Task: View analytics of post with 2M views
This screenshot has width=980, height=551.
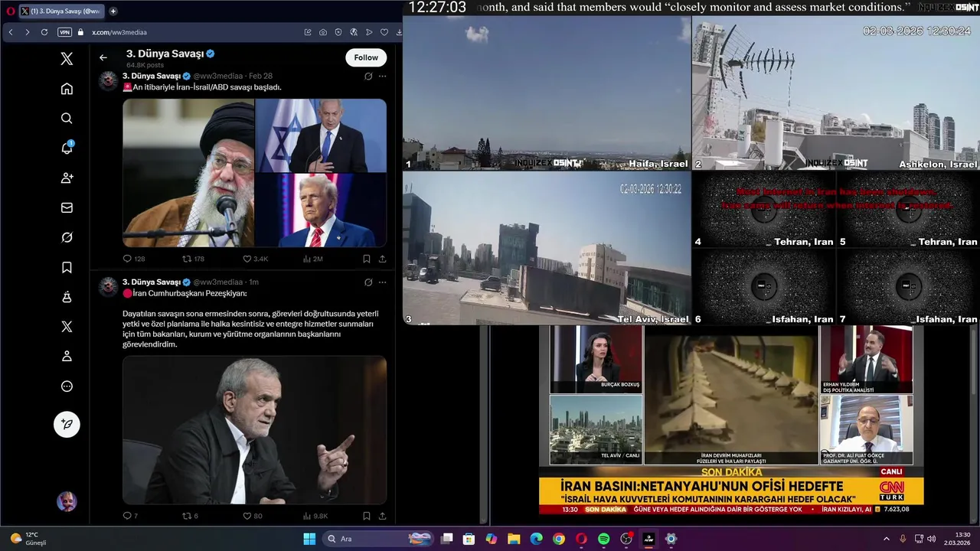Action: coord(312,259)
